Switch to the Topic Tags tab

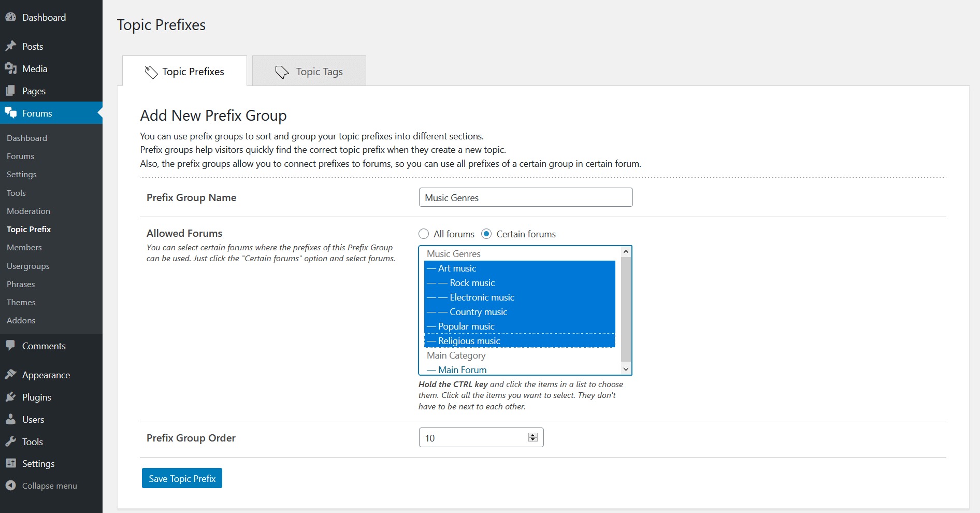pos(309,72)
